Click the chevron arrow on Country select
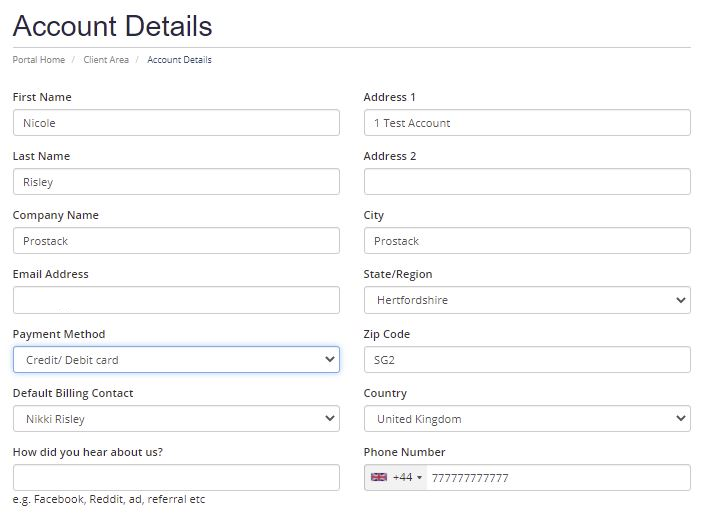 tap(681, 418)
